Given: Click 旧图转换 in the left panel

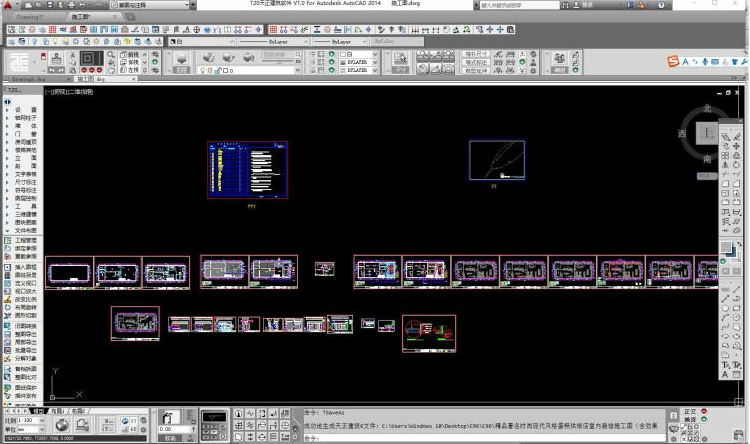Looking at the screenshot, I should pyautogui.click(x=25, y=326).
